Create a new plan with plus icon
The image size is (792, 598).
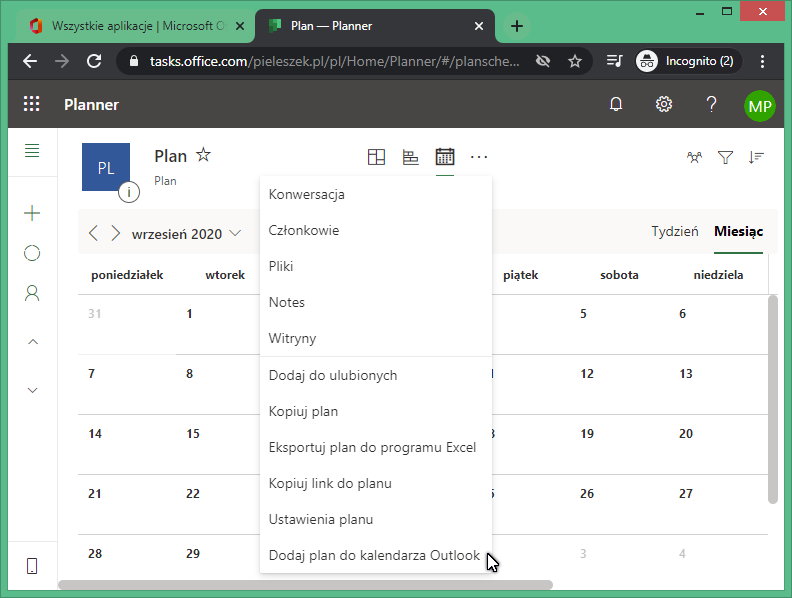[x=32, y=213]
